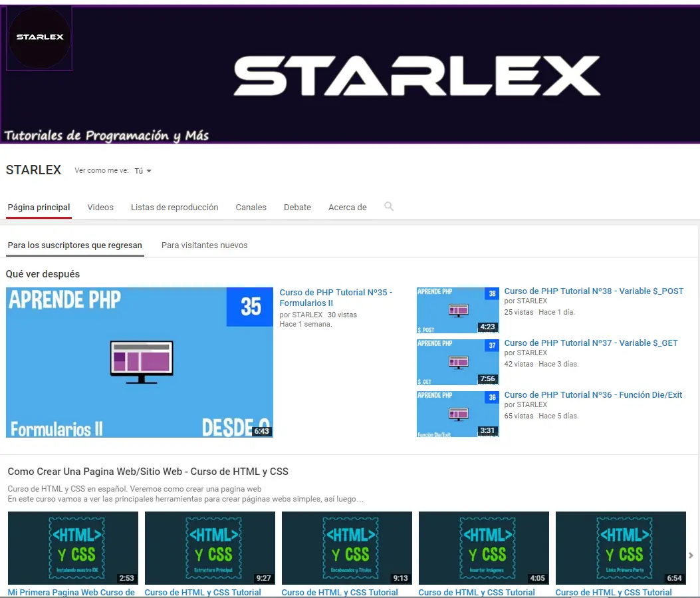The height and width of the screenshot is (598, 700).
Task: Open 'Curso de PHP Tutorial Nº38 - Variable $_POST' link
Action: point(594,291)
